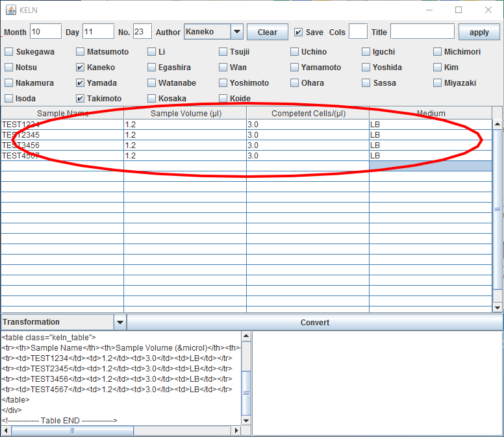Check the Sassa checkbox
The width and height of the screenshot is (504, 437).
point(366,83)
